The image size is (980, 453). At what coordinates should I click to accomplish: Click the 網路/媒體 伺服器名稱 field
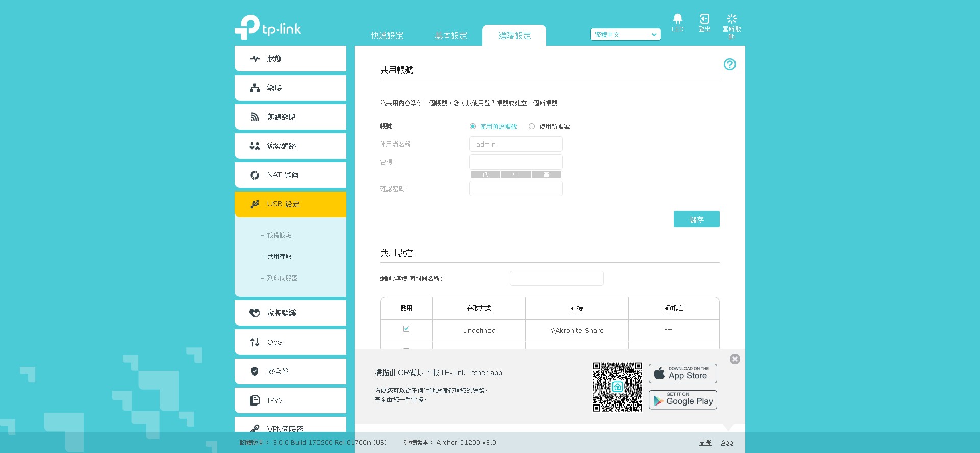point(557,278)
